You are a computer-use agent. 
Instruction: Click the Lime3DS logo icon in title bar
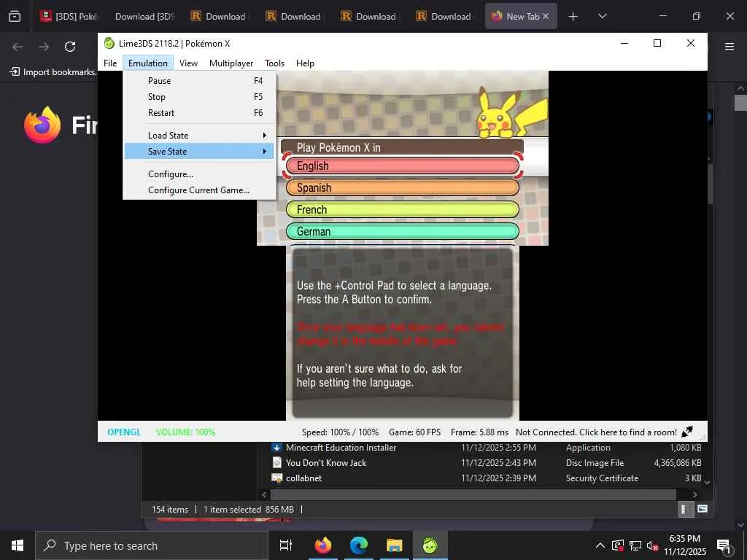coord(109,43)
